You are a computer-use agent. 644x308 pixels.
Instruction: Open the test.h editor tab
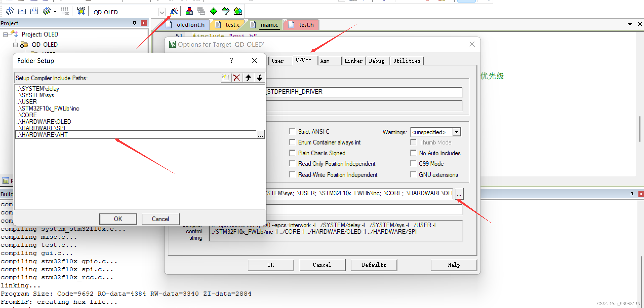click(306, 25)
